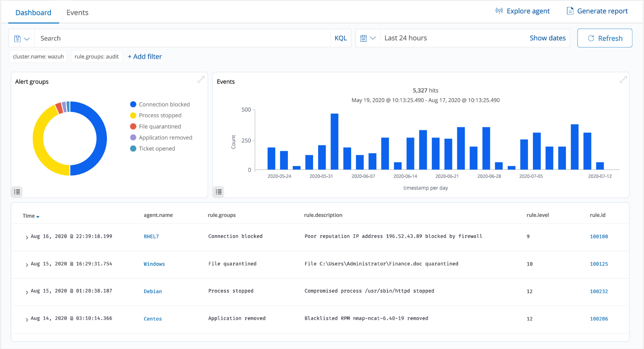The height and width of the screenshot is (349, 644).
Task: Open the Centos agent link
Action: (x=153, y=319)
